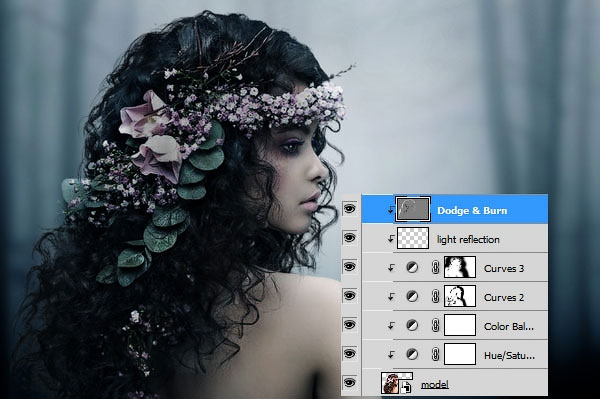600x399 pixels.
Task: Click the Dodge & Burn layer name
Action: 472,211
